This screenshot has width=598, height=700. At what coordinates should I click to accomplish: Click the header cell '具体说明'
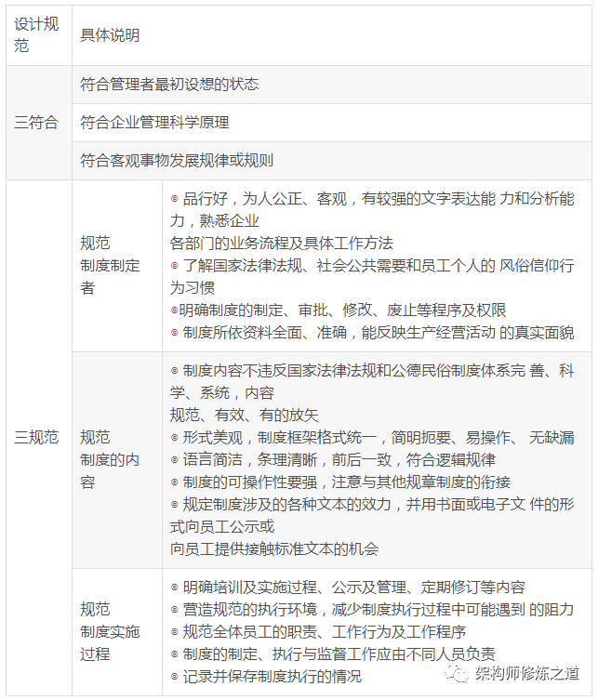coord(332,35)
